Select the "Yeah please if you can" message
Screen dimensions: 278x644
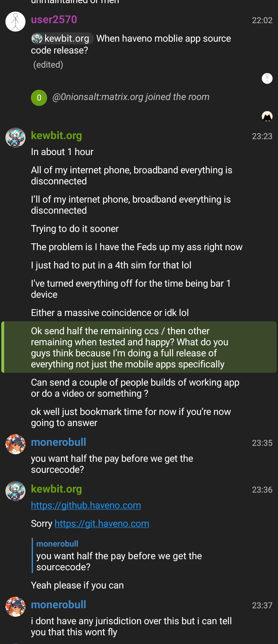point(77,585)
